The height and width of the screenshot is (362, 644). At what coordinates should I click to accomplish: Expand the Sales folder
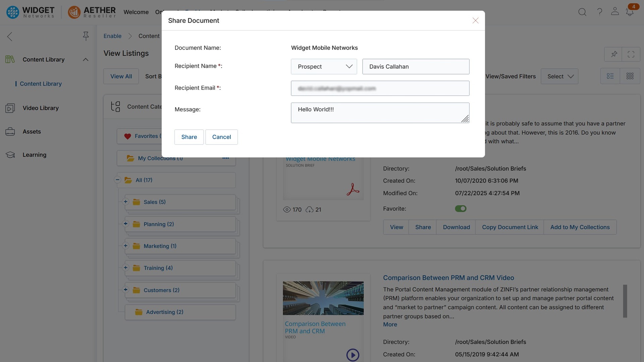[126, 201]
